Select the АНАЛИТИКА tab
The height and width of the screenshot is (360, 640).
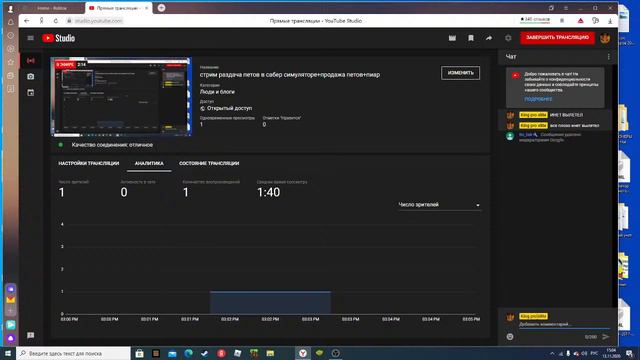(x=149, y=163)
